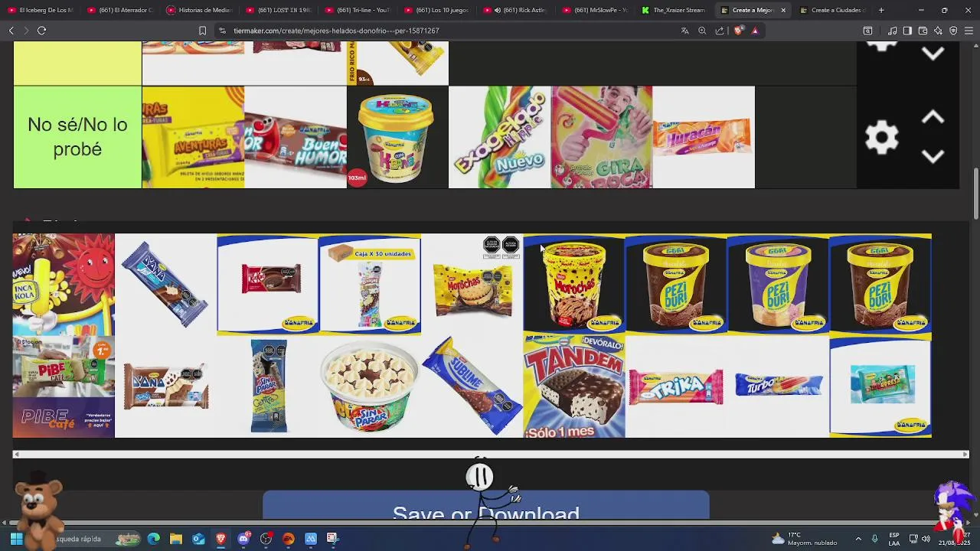Move 'No sé/No lo probé' row up
980x551 pixels.
(x=933, y=118)
